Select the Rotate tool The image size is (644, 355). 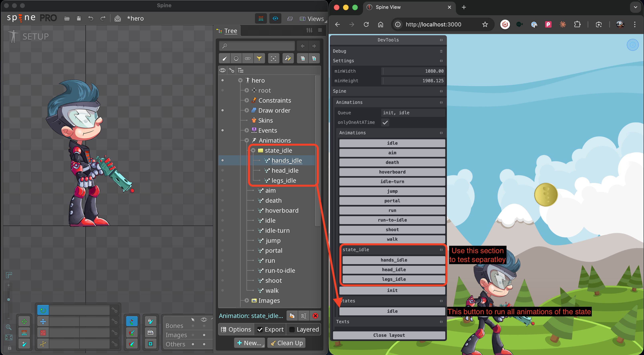tap(43, 310)
